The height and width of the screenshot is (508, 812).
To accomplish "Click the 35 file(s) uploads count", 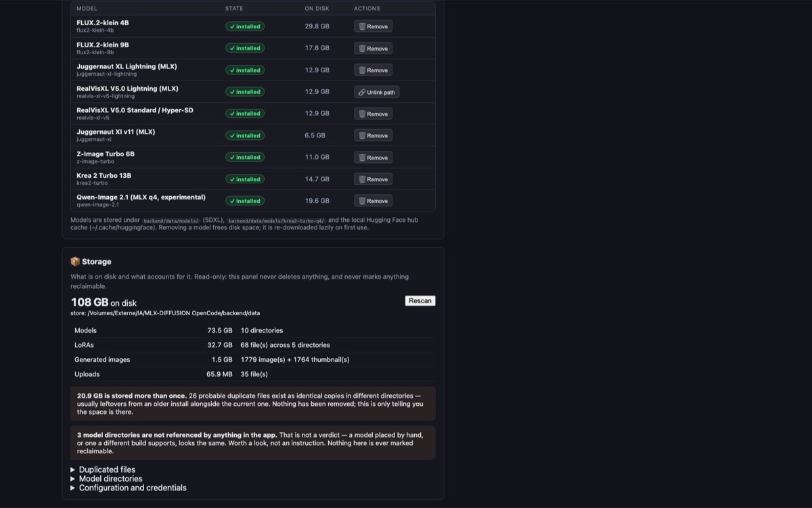I will click(x=254, y=374).
